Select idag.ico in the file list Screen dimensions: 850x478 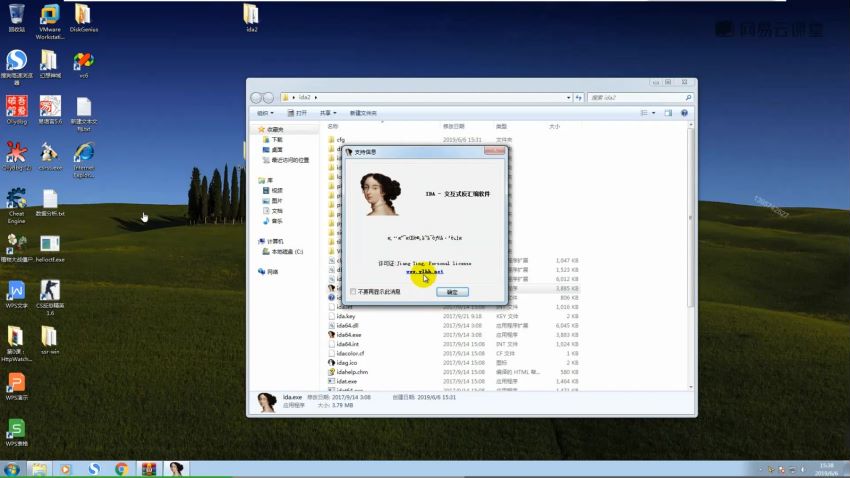point(346,363)
